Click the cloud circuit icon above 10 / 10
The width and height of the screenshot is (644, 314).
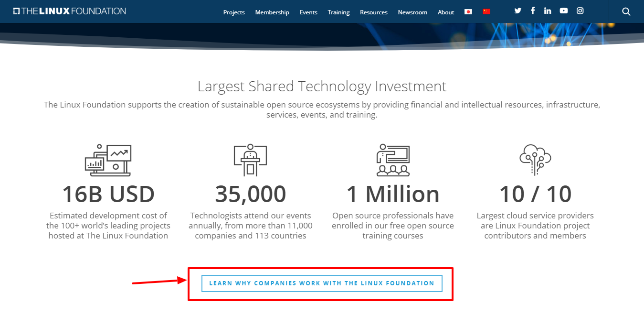535,160
